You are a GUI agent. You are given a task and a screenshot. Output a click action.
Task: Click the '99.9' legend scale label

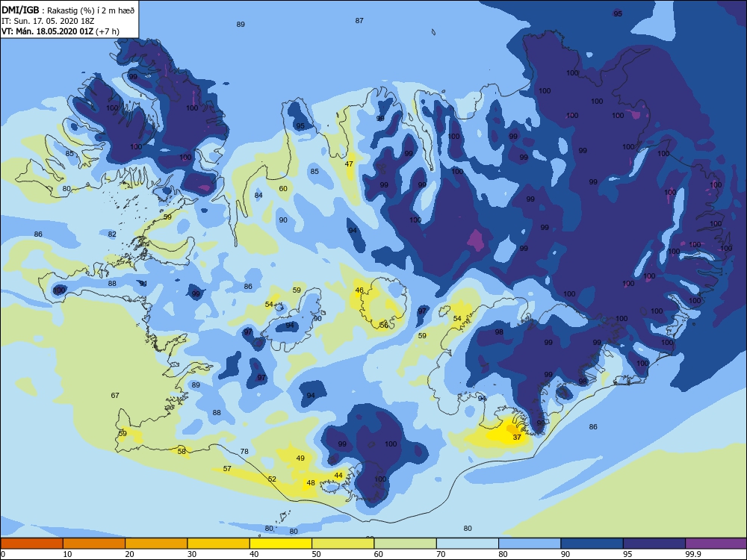tap(692, 554)
